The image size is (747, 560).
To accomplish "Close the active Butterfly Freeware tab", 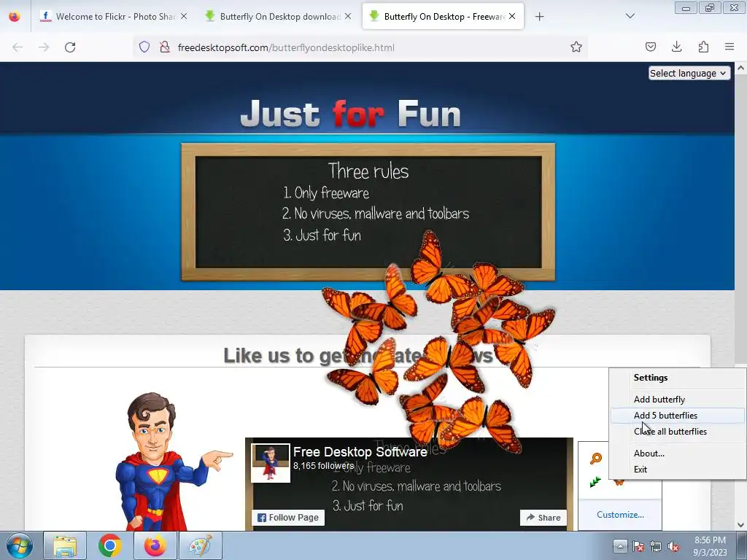I will pyautogui.click(x=512, y=16).
